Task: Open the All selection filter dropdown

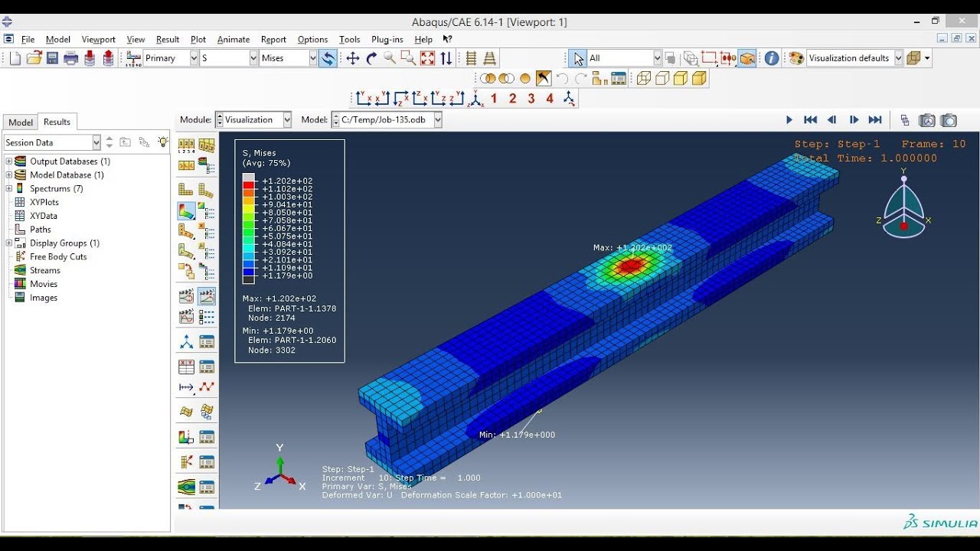Action: tap(657, 58)
